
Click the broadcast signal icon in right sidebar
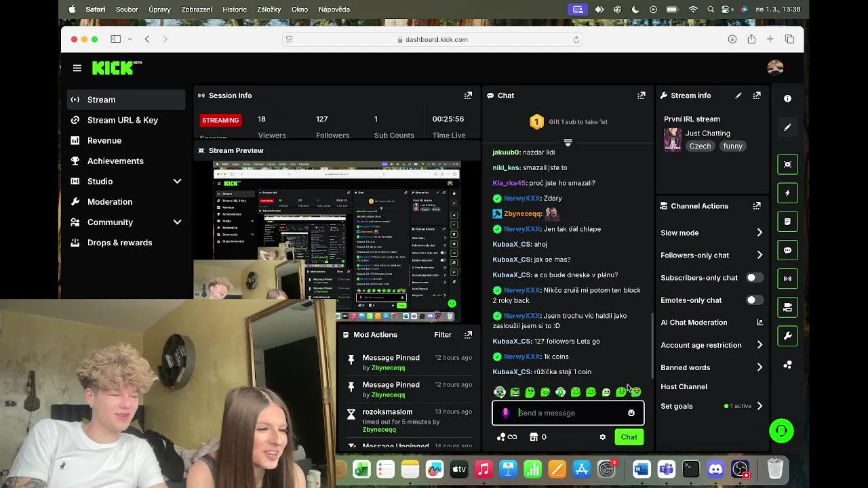click(787, 279)
